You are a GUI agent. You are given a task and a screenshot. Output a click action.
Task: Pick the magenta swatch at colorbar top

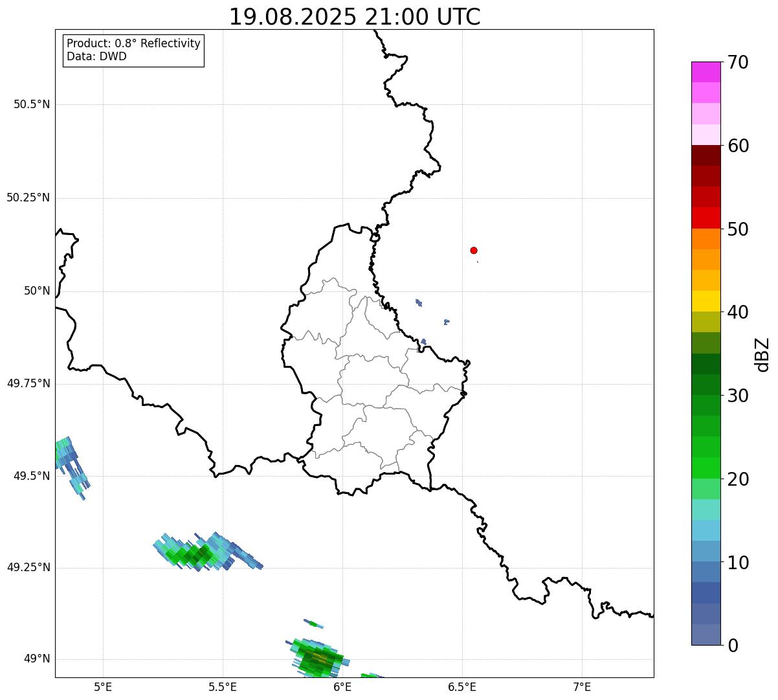(x=706, y=72)
